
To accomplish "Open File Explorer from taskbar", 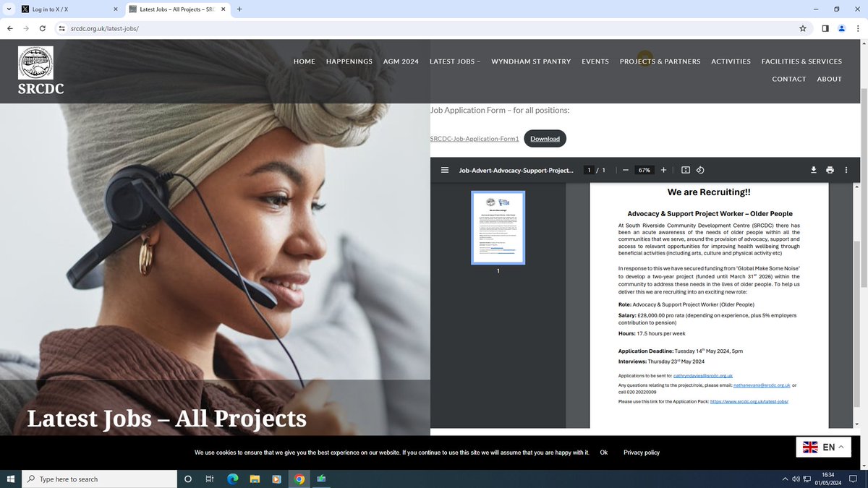I will pos(255,479).
